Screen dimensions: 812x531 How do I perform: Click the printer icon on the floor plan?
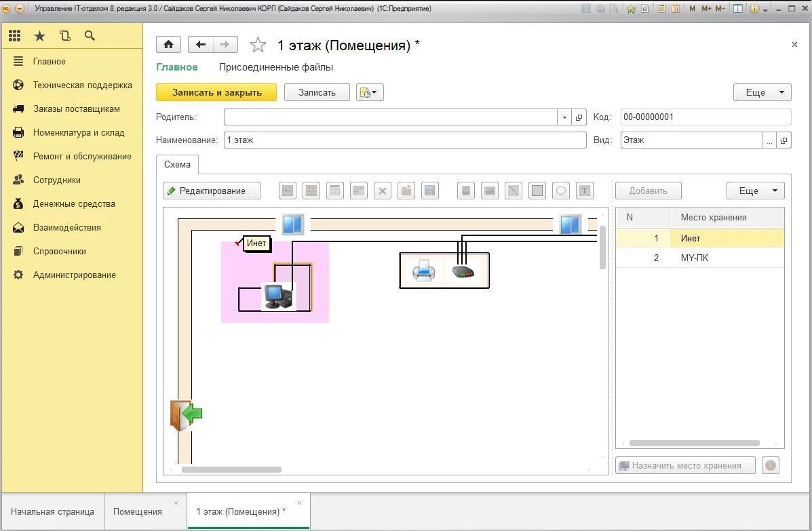424,271
